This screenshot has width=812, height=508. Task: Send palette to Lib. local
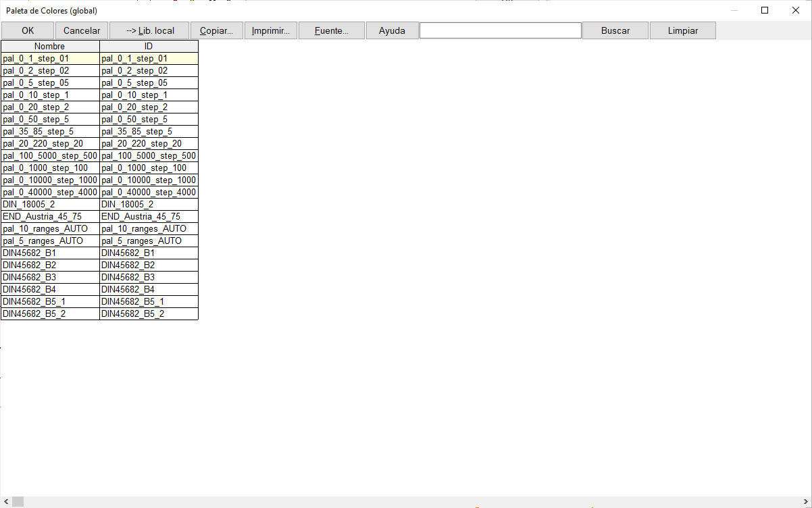150,30
